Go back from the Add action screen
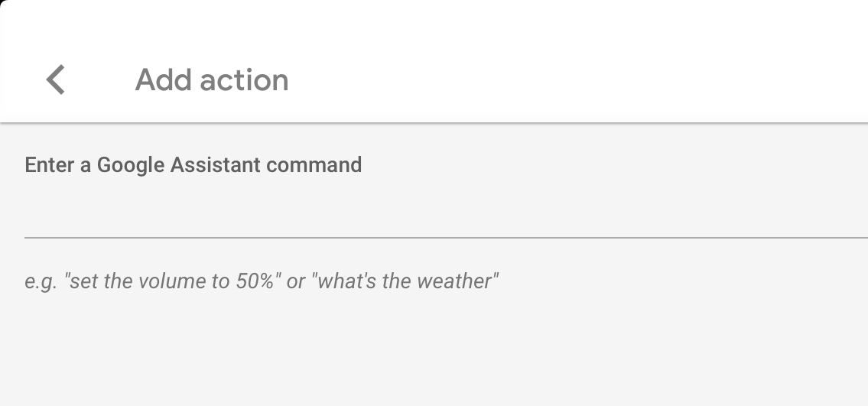Screen dimensions: 868x406 (x=55, y=80)
